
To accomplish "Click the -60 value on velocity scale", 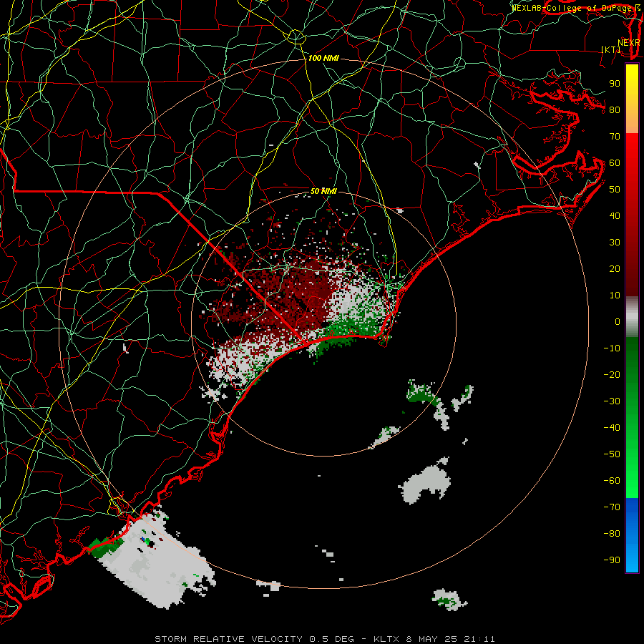I will point(612,481).
